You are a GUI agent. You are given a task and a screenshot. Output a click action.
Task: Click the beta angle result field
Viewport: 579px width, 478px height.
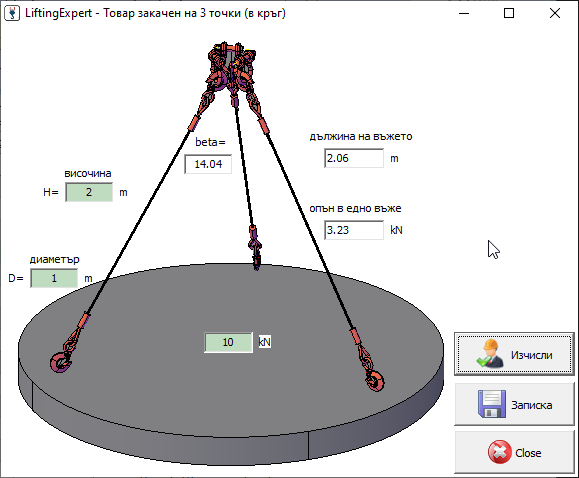click(208, 164)
